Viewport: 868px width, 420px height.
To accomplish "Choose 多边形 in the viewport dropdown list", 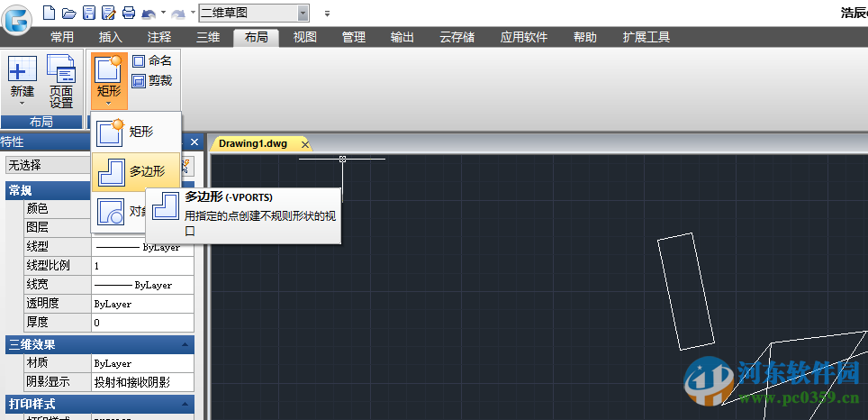I will coord(136,172).
